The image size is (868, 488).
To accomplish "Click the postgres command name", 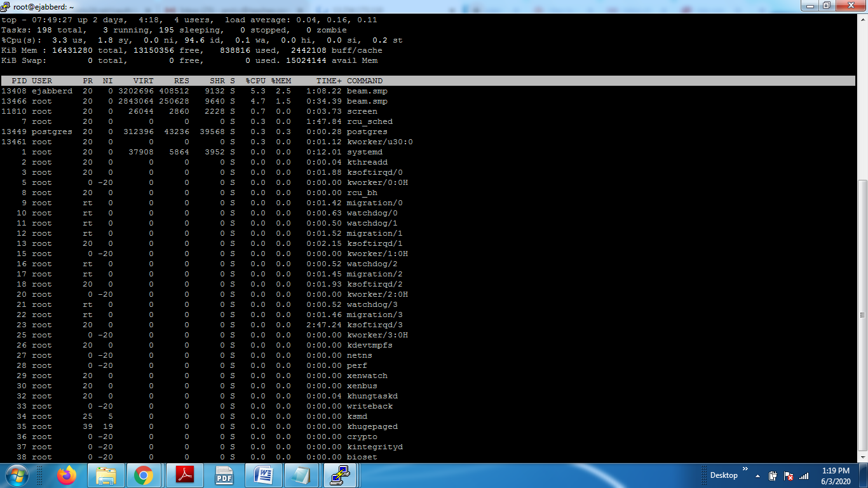I will point(367,132).
